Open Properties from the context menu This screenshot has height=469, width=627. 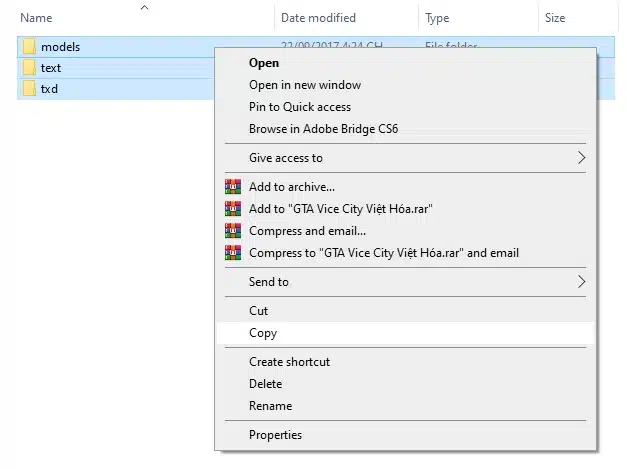[275, 435]
